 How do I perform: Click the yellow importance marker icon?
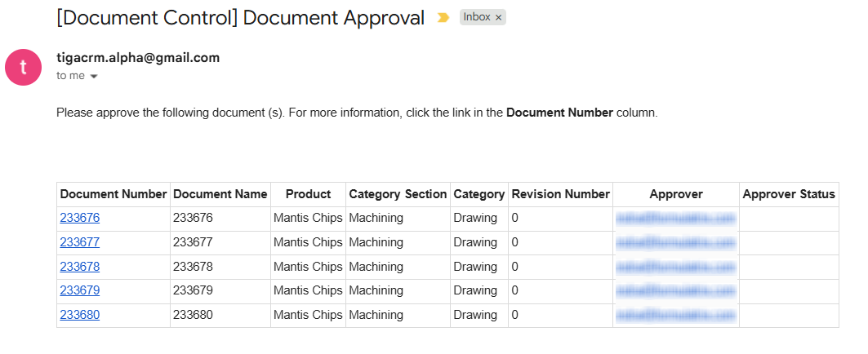443,18
